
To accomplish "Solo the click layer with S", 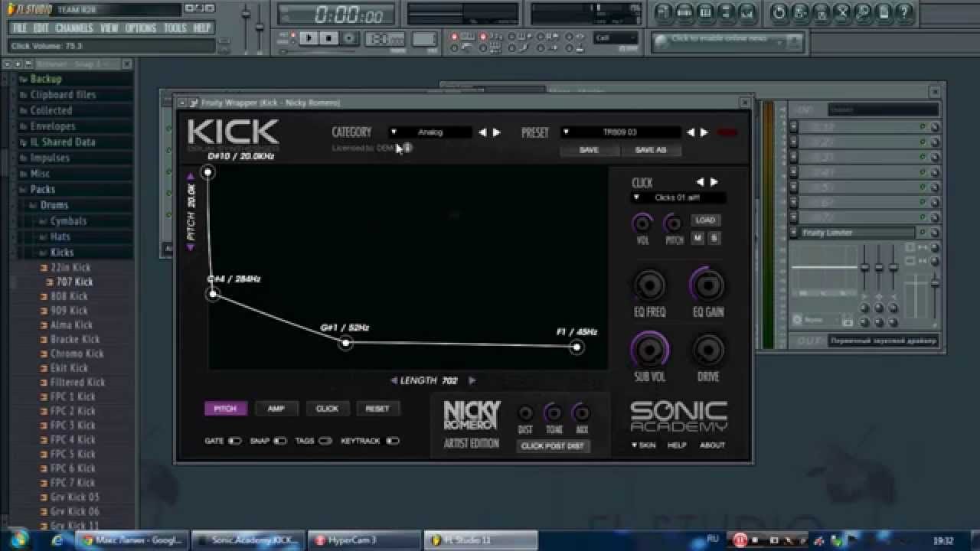I will pos(714,239).
